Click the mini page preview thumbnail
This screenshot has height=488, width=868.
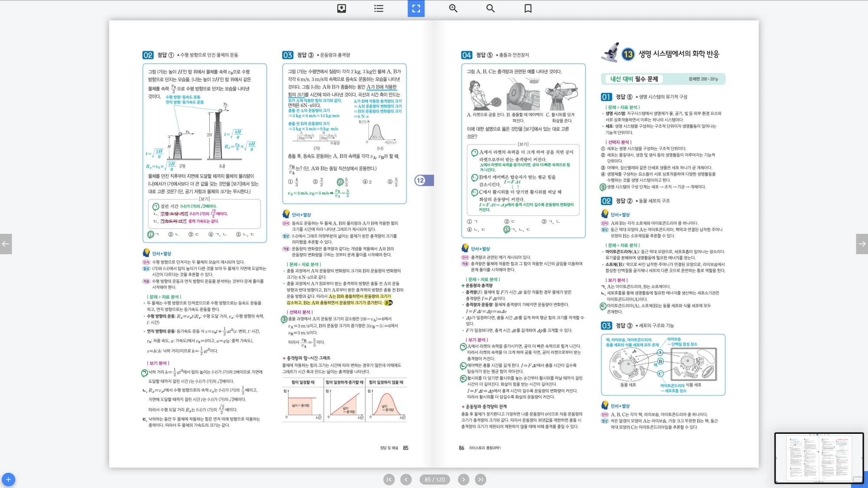point(819,458)
